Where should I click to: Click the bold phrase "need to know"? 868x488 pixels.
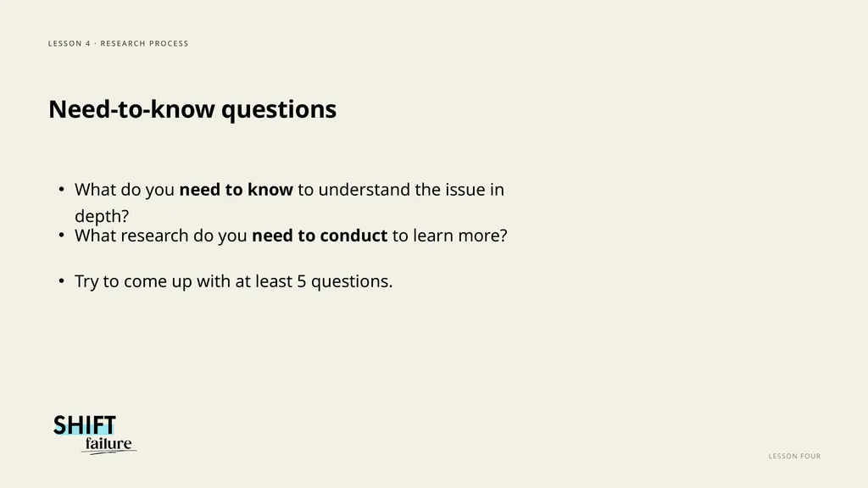pyautogui.click(x=236, y=190)
